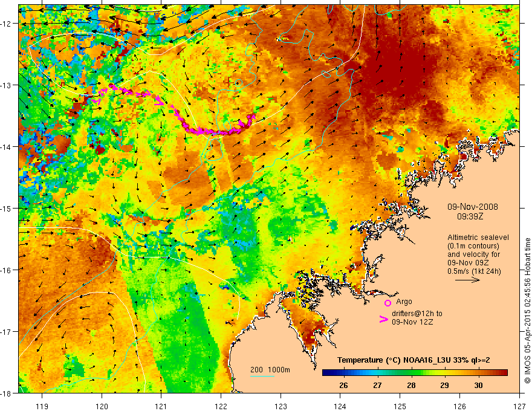The height and width of the screenshot is (411, 532).
Task: Click latitude axis label -14
Action: click(x=6, y=147)
